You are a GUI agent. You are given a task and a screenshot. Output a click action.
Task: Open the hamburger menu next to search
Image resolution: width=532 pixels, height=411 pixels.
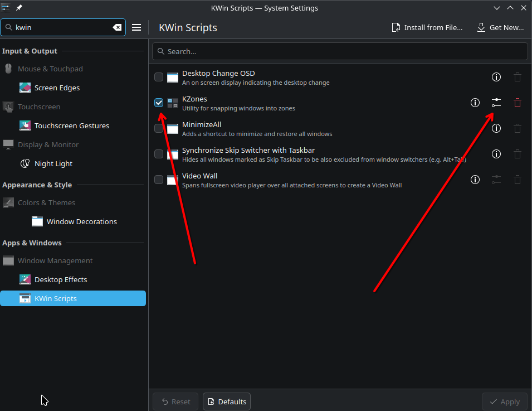coord(136,27)
